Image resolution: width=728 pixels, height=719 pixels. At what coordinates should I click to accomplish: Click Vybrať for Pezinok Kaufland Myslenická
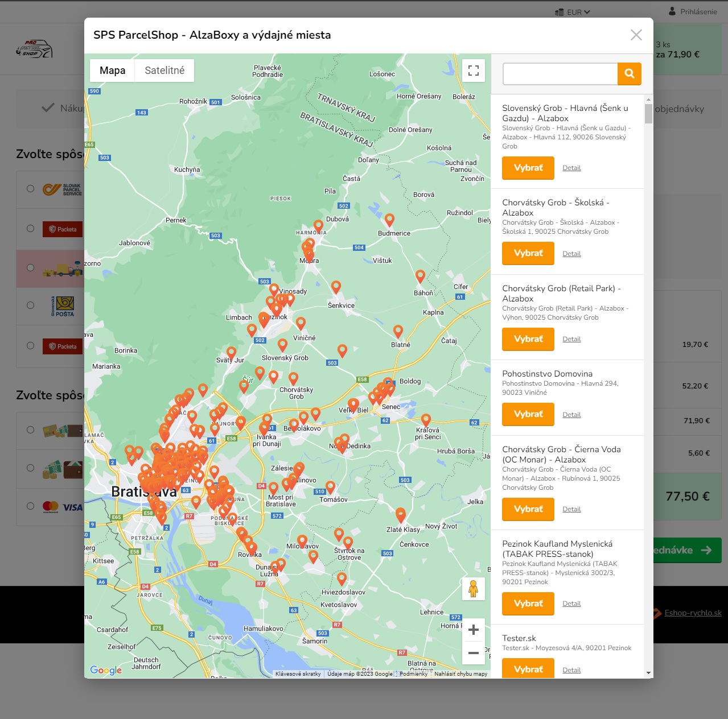click(x=528, y=604)
